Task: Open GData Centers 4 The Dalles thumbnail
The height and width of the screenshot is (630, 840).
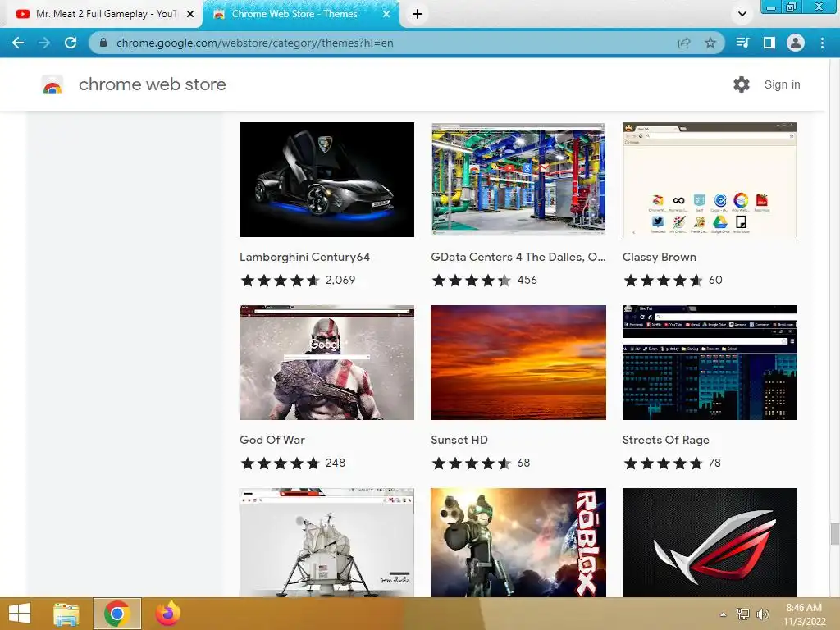Action: (518, 180)
